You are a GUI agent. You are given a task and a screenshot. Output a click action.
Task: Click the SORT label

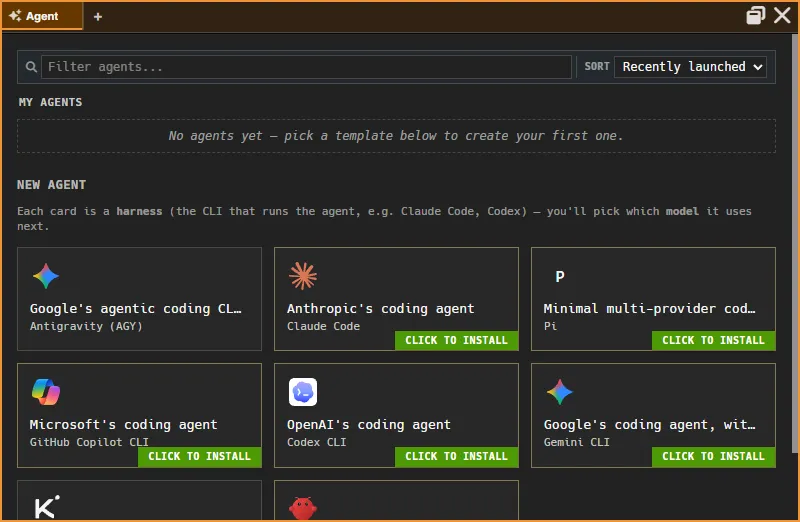click(x=597, y=66)
